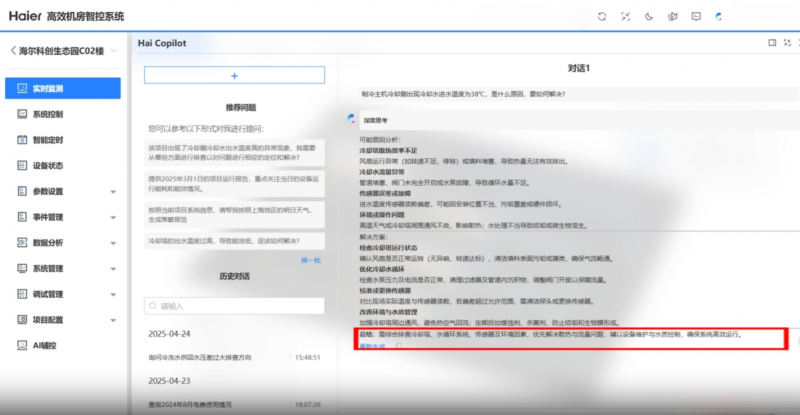Open the message icon in top header
The width and height of the screenshot is (800, 415).
tap(698, 16)
